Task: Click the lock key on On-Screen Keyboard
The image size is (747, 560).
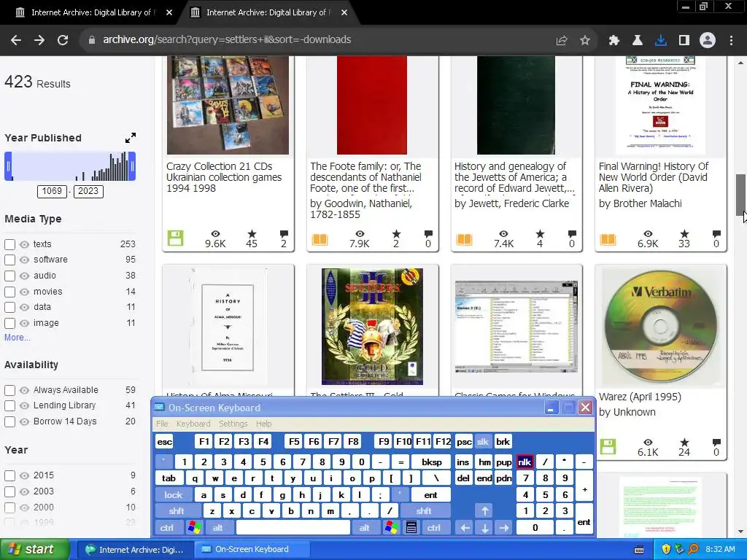Action: click(x=174, y=495)
